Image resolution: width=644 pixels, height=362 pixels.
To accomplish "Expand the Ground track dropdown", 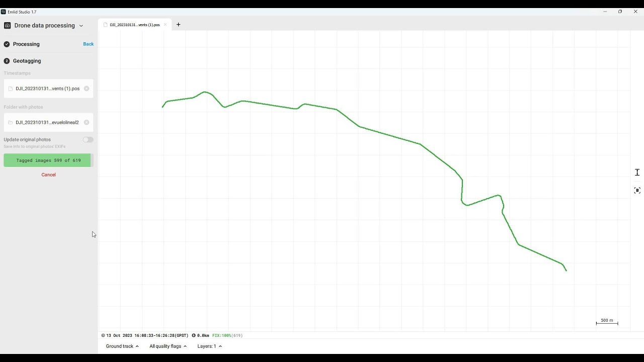I will 122,346.
